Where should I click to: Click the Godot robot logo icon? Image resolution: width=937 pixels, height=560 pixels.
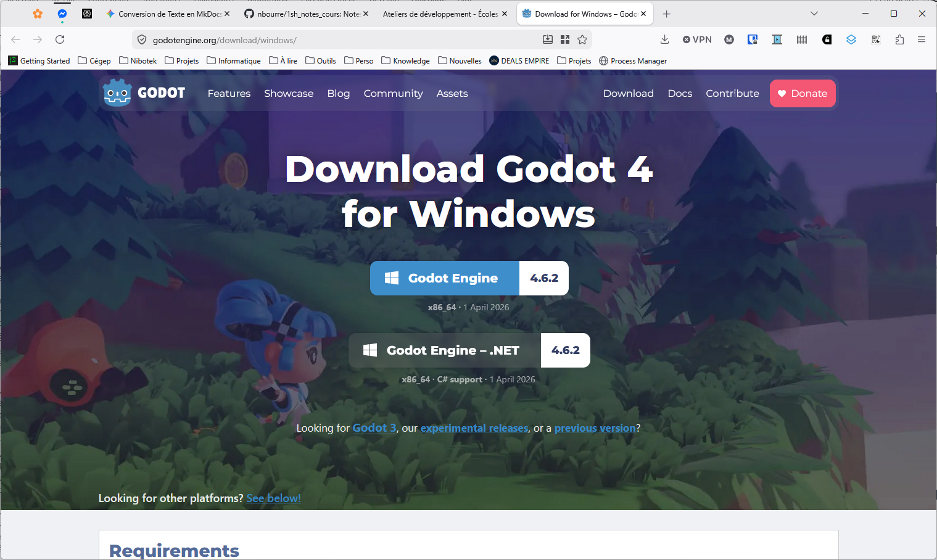117,93
